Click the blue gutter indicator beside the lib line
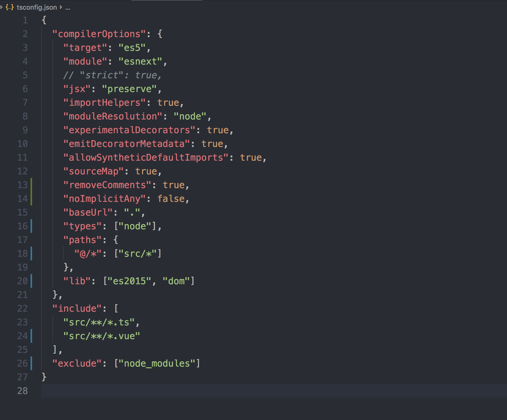 31,281
